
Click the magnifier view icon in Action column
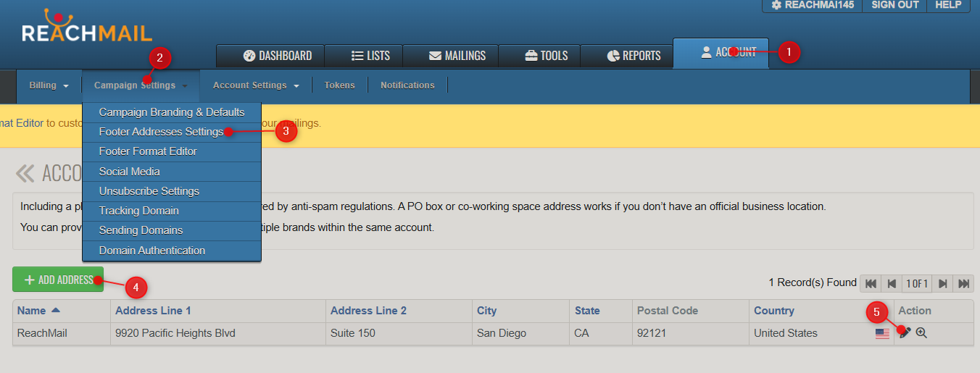tap(921, 332)
